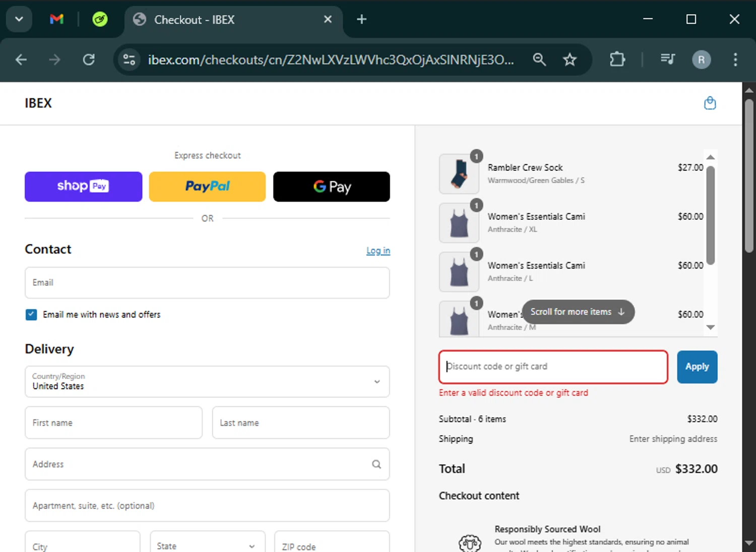Open the tab search dropdown arrow
This screenshot has width=756, height=552.
click(x=19, y=19)
